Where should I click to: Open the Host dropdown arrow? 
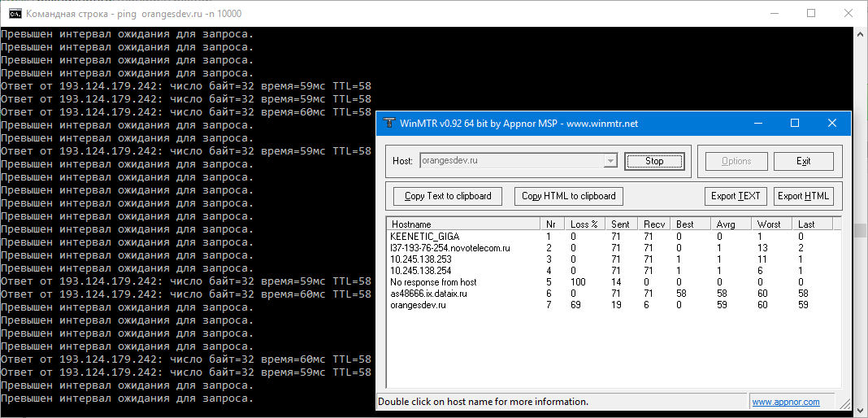610,161
